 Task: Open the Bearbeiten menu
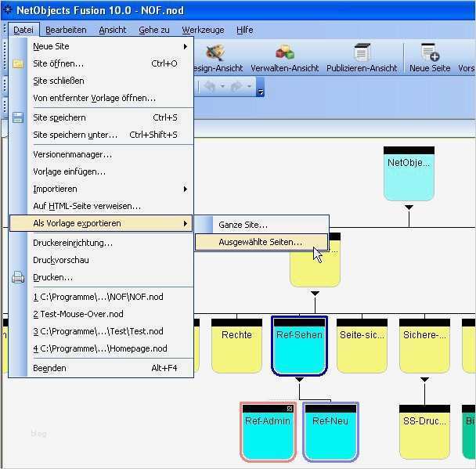point(66,30)
